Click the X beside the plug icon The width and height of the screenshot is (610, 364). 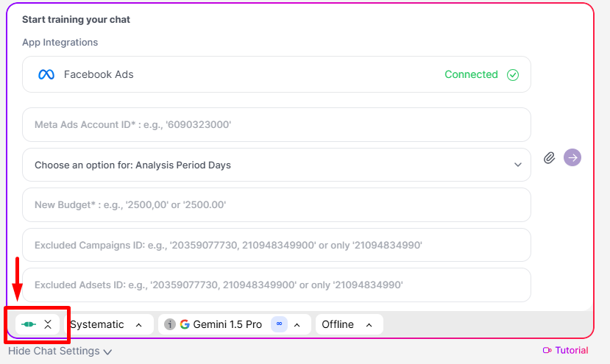tap(48, 324)
